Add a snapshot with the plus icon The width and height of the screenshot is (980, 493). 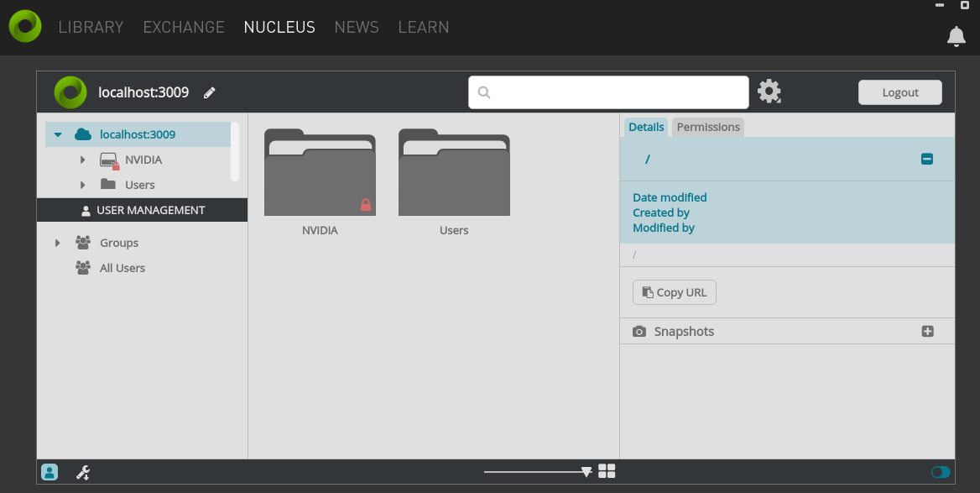pos(927,331)
